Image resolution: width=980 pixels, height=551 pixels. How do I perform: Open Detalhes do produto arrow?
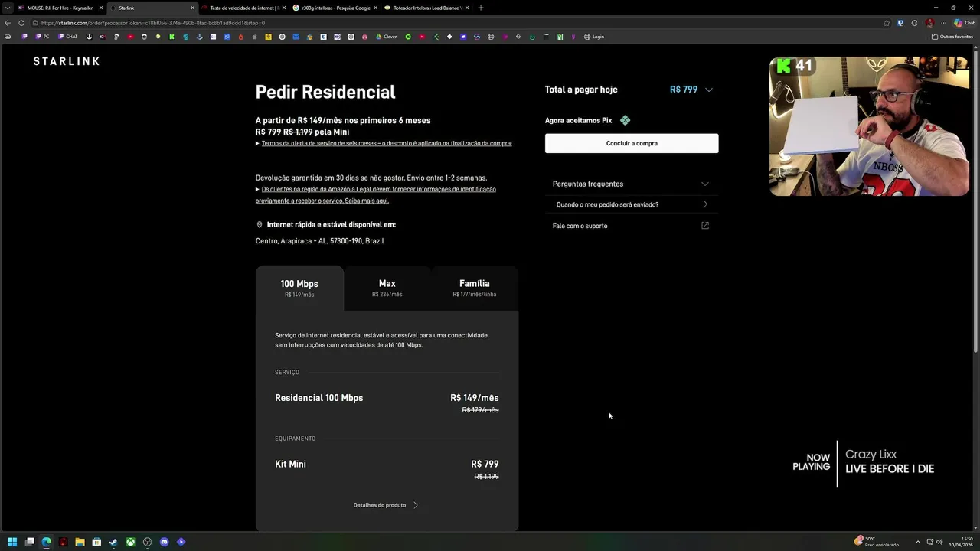pyautogui.click(x=416, y=505)
